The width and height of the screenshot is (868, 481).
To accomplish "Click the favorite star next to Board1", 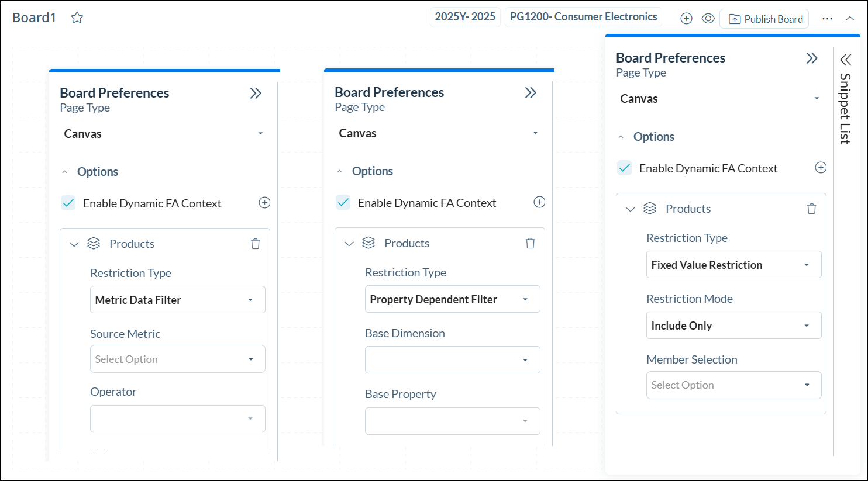I will pos(77,18).
